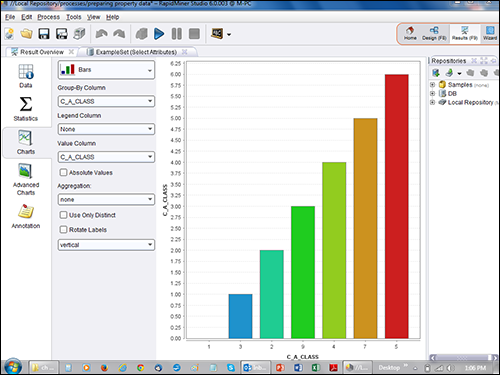
Task: Open the Process menu
Action: pyautogui.click(x=49, y=17)
